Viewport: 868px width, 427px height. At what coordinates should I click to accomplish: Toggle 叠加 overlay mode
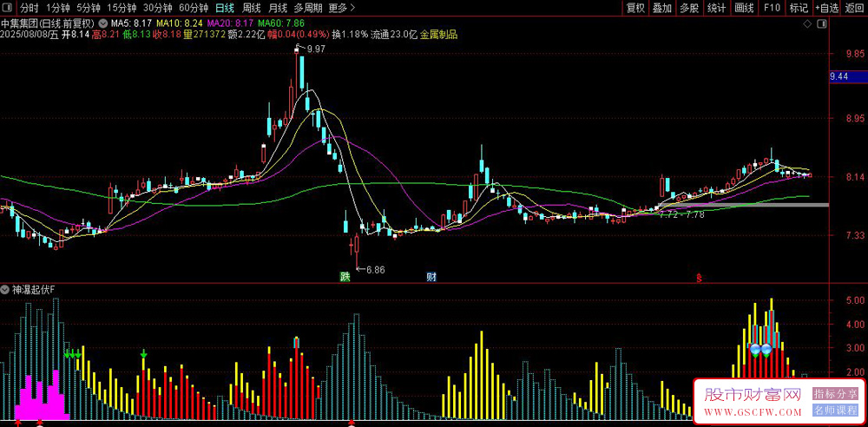(x=662, y=8)
